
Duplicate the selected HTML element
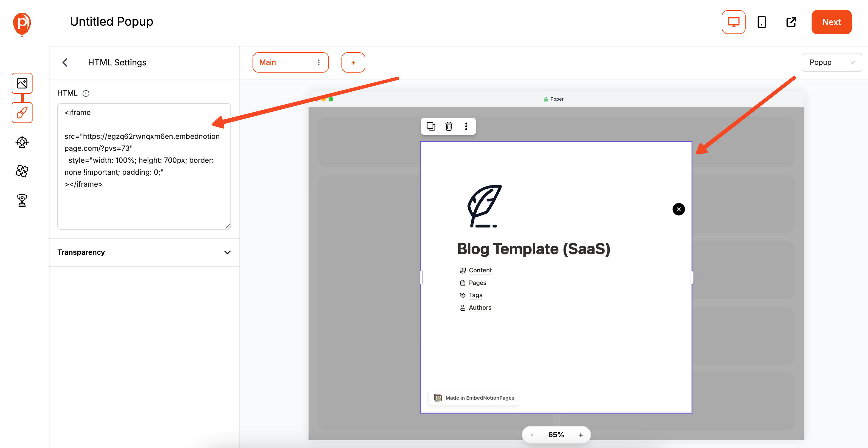pyautogui.click(x=431, y=126)
